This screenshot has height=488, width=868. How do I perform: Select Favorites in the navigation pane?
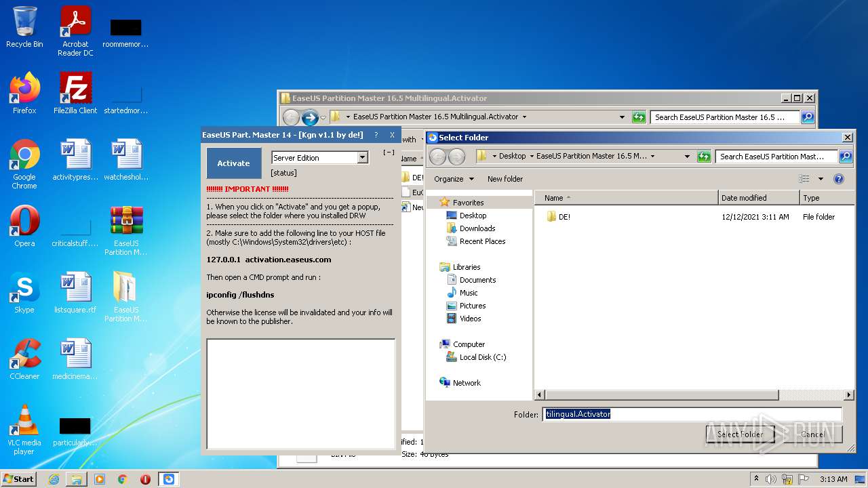click(462, 203)
